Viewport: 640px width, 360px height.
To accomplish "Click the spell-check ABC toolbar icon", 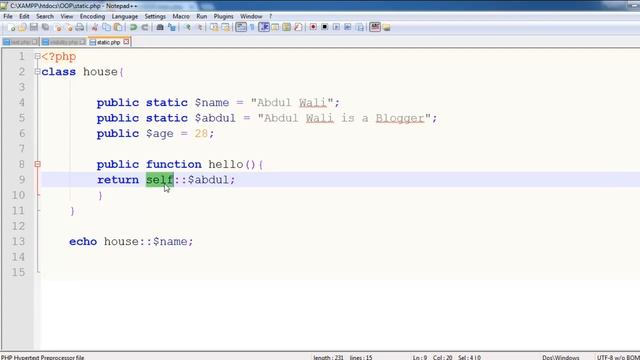I will [375, 27].
